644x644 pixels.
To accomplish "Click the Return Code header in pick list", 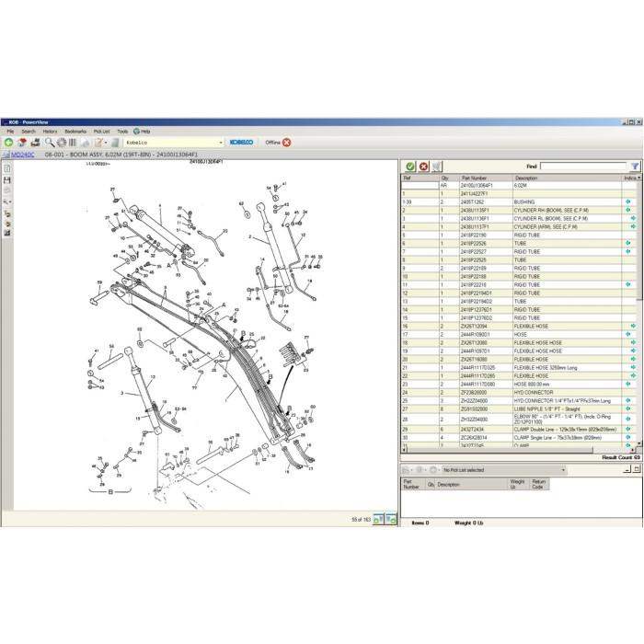I will [538, 484].
